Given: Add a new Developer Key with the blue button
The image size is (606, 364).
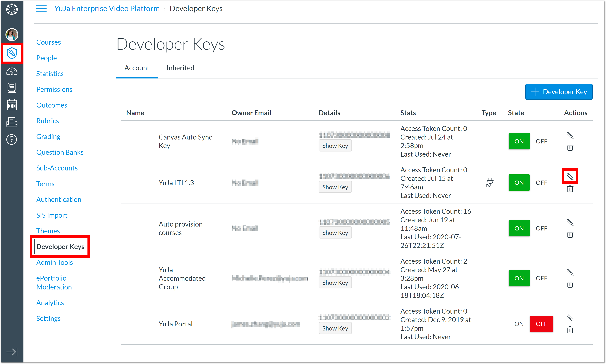Looking at the screenshot, I should pyautogui.click(x=559, y=92).
